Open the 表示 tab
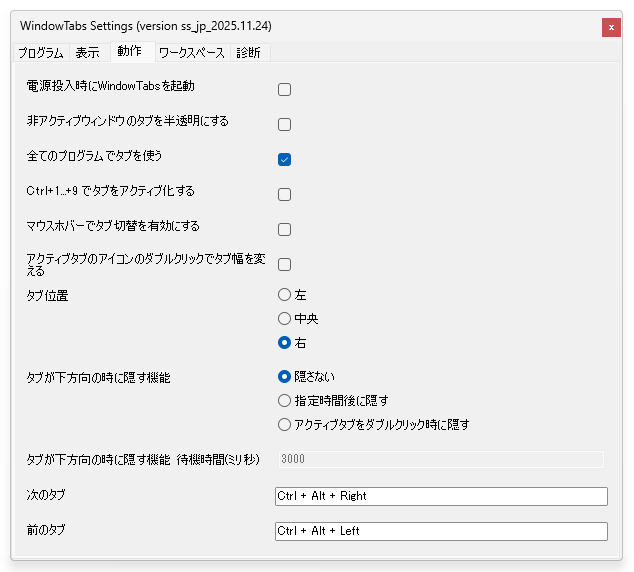 (x=88, y=52)
